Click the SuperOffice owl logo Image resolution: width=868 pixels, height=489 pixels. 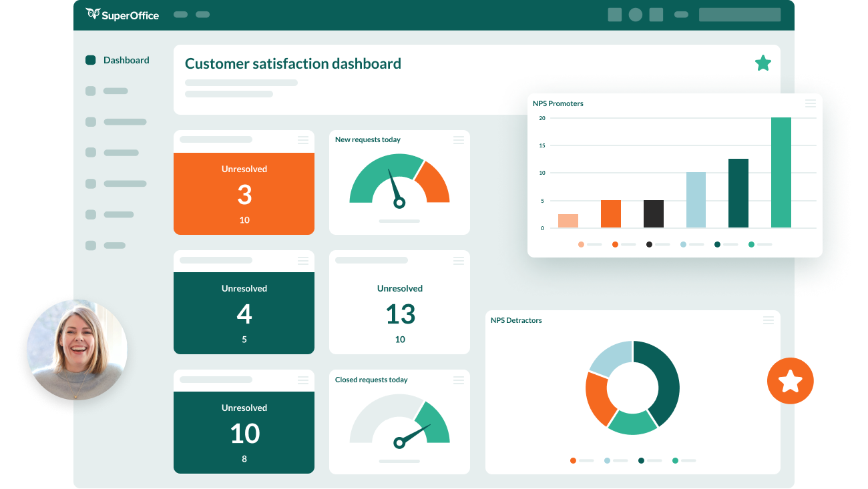93,14
